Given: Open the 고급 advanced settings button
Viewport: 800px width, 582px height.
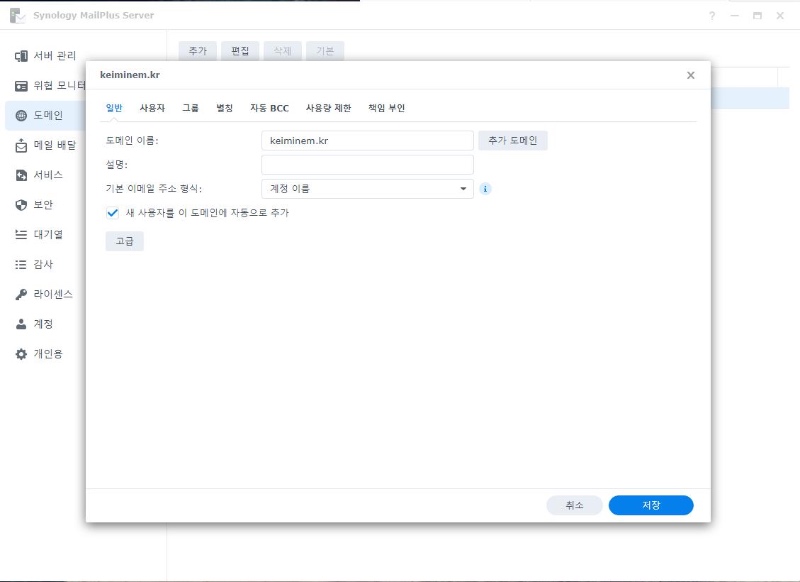Looking at the screenshot, I should click(x=124, y=241).
